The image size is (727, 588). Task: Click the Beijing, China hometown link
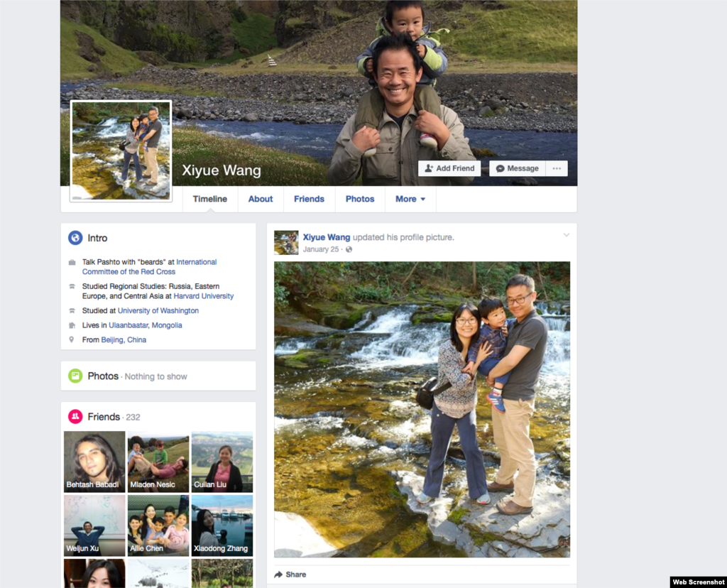(124, 340)
